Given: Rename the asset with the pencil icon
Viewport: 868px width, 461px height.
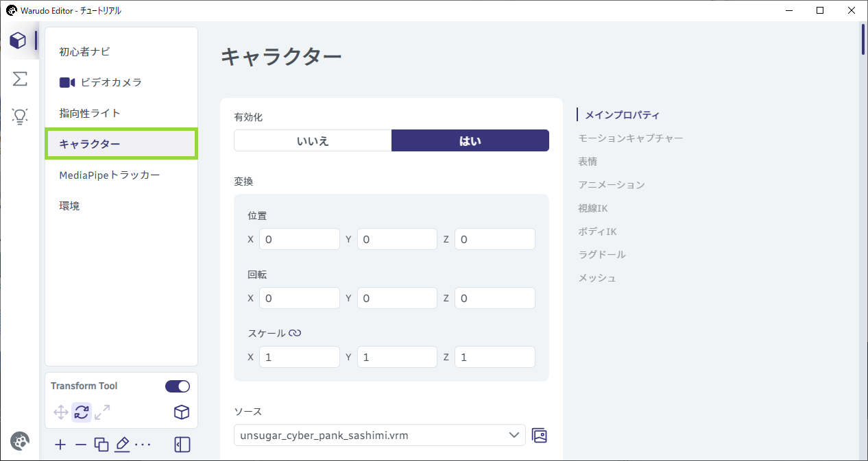Looking at the screenshot, I should click(122, 445).
